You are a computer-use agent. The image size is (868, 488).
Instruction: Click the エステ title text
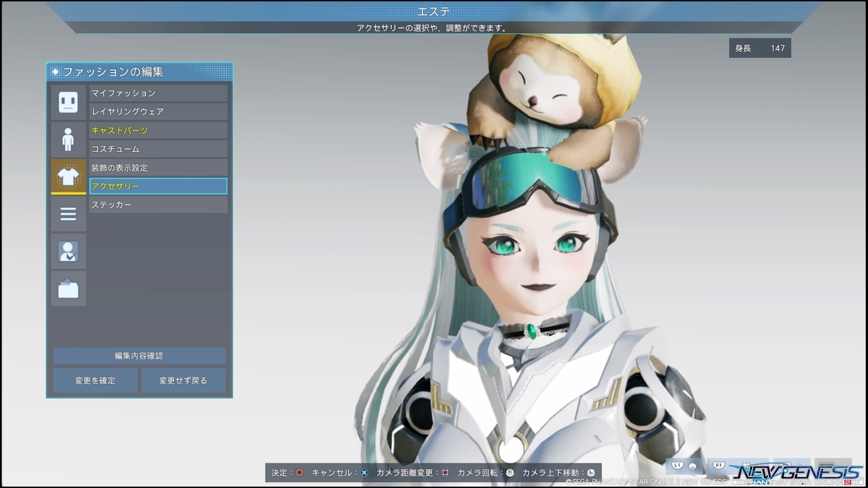434,11
